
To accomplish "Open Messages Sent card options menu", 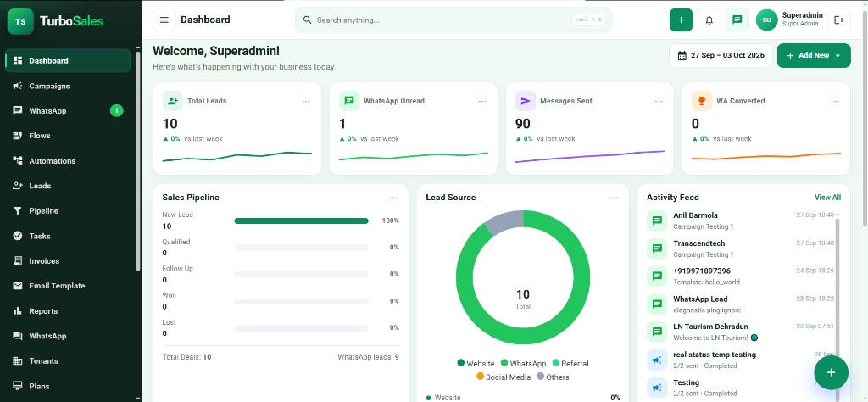I will (659, 101).
